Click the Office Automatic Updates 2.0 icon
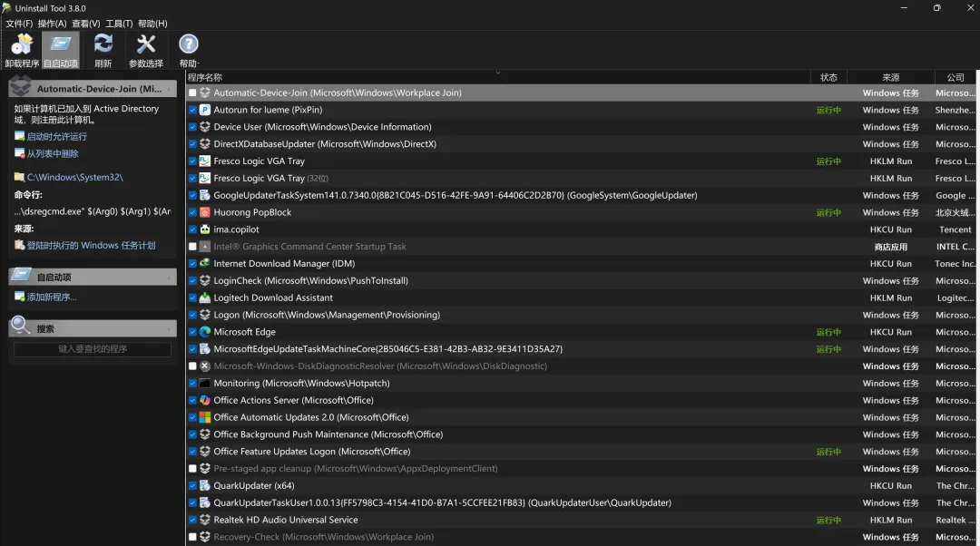 pyautogui.click(x=204, y=417)
